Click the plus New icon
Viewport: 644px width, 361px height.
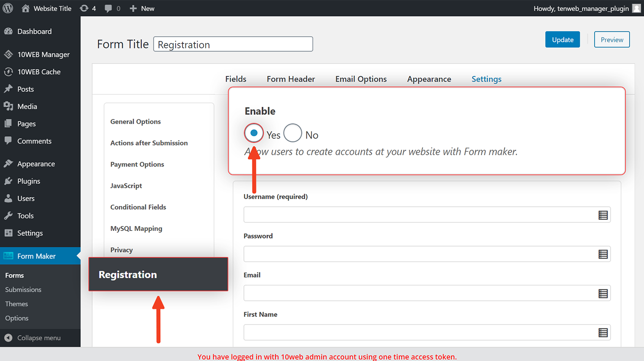point(133,8)
